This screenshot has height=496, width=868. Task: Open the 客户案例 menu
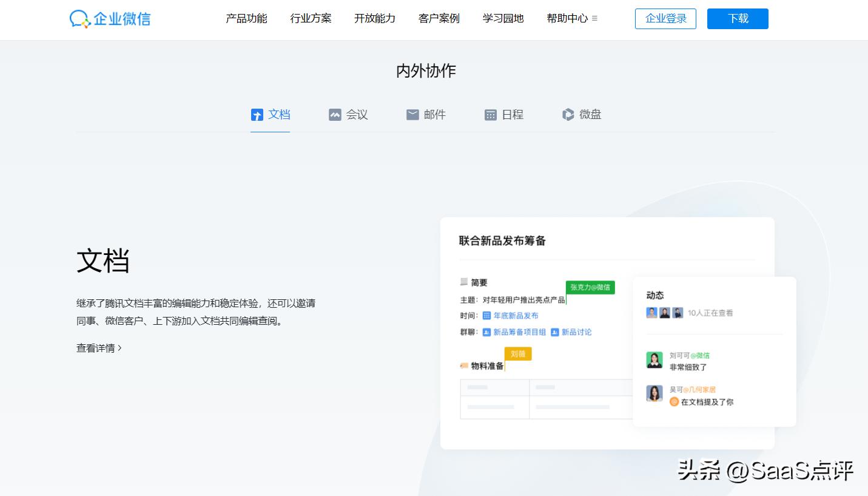point(439,18)
